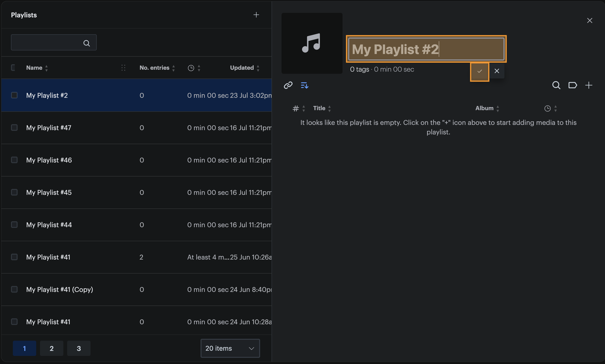The image size is (605, 364).
Task: Confirm the playlist rename with the checkmark
Action: click(479, 71)
